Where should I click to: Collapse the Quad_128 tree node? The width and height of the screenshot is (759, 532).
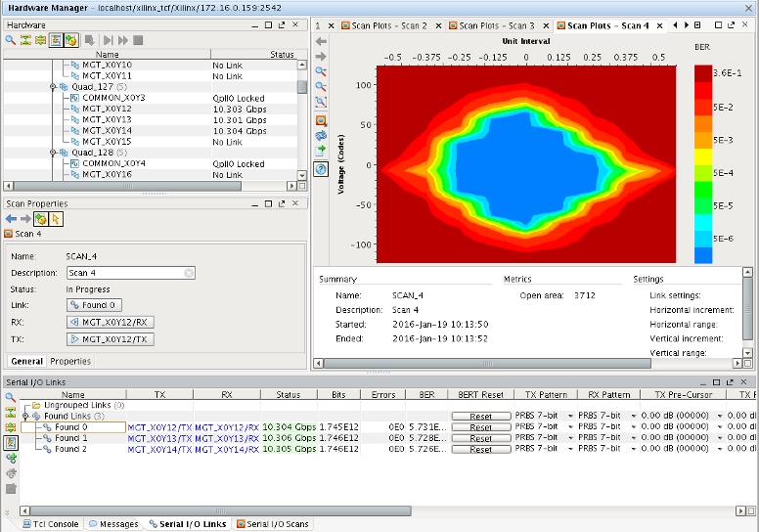click(53, 153)
